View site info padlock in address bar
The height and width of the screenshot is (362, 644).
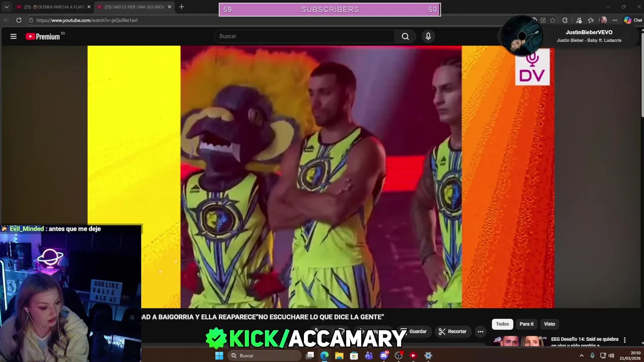coord(31,20)
